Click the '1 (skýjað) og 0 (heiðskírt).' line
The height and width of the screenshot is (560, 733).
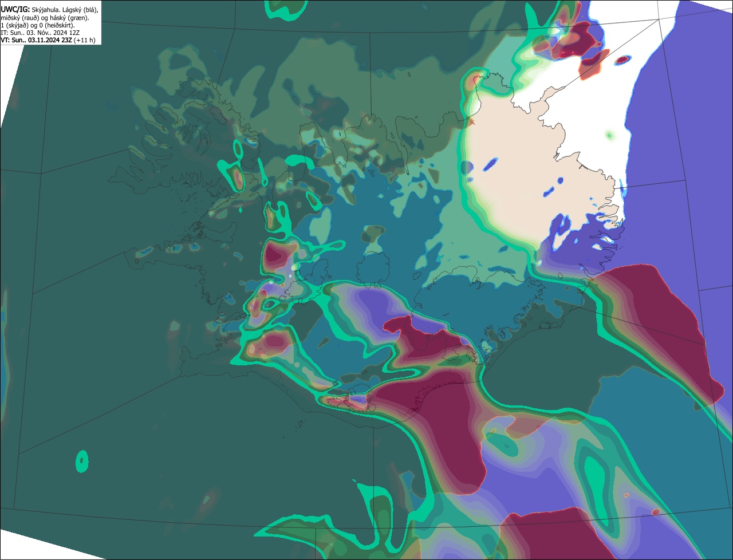[38, 26]
